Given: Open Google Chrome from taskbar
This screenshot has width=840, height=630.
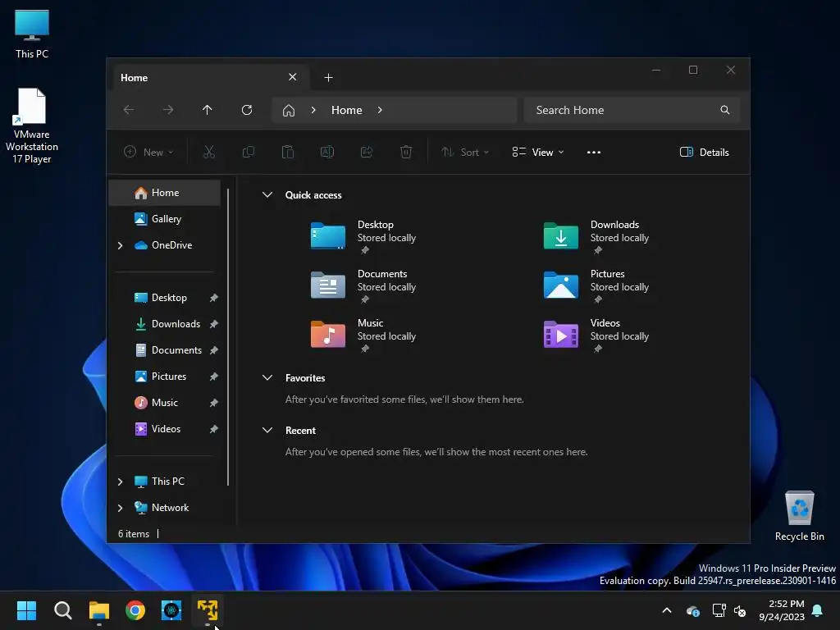Looking at the screenshot, I should pos(135,610).
